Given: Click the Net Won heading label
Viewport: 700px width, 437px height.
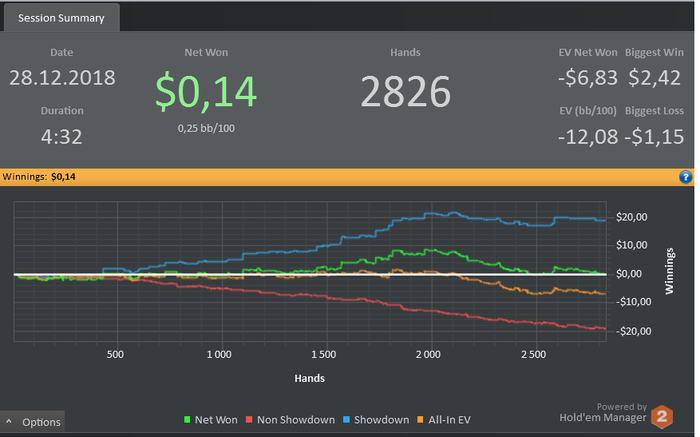Looking at the screenshot, I should pos(206,53).
